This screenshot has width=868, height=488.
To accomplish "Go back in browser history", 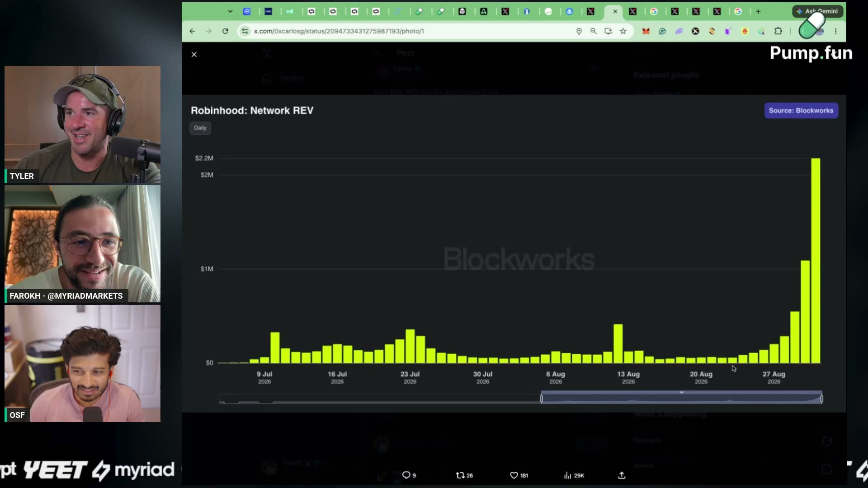I will coord(192,31).
